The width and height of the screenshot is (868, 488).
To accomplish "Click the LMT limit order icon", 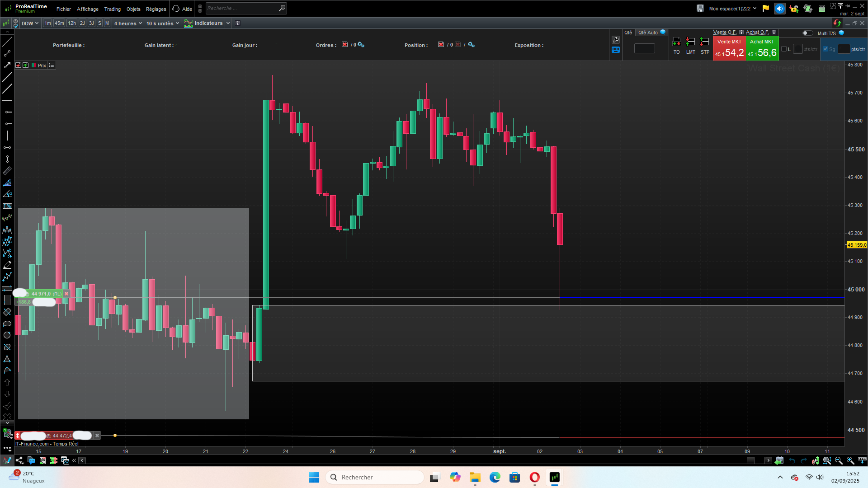I will (x=690, y=42).
